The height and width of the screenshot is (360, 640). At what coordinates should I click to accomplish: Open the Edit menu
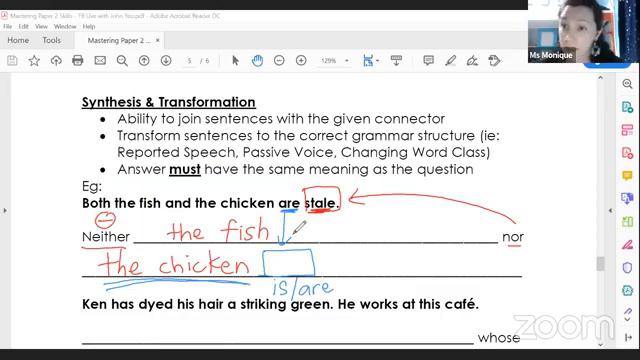coord(24,27)
